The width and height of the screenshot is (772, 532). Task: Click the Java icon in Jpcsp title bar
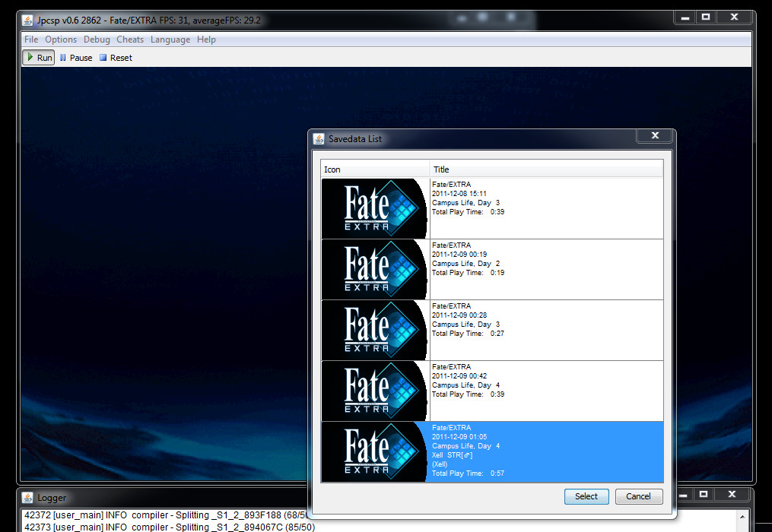point(27,21)
